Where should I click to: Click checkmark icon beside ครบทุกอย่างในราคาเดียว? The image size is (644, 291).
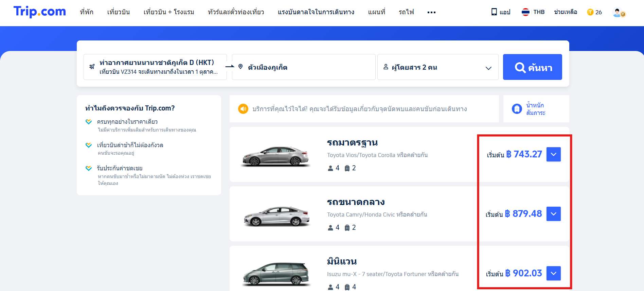coord(89,121)
